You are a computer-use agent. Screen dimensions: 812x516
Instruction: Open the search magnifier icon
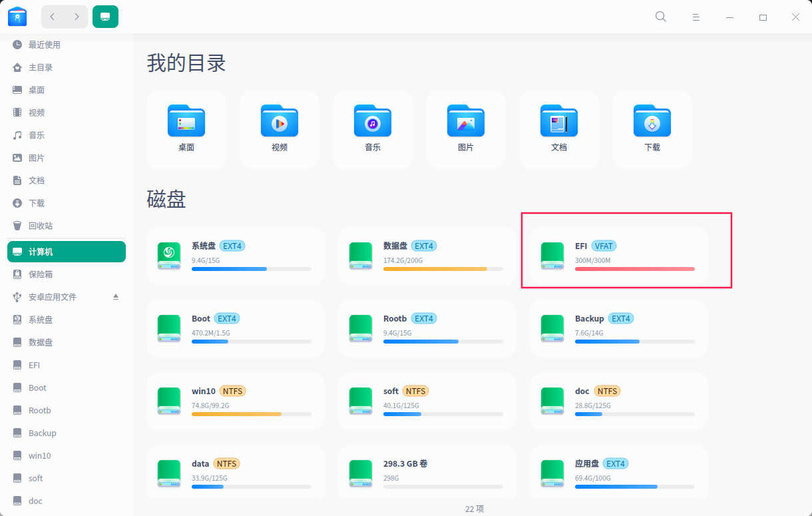tap(661, 17)
